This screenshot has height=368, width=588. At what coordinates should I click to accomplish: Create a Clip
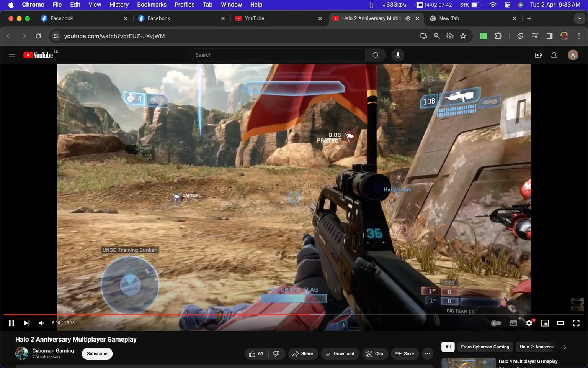click(x=374, y=353)
